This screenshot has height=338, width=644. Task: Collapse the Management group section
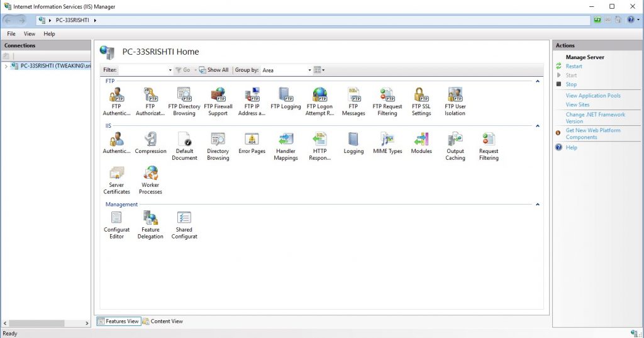537,205
